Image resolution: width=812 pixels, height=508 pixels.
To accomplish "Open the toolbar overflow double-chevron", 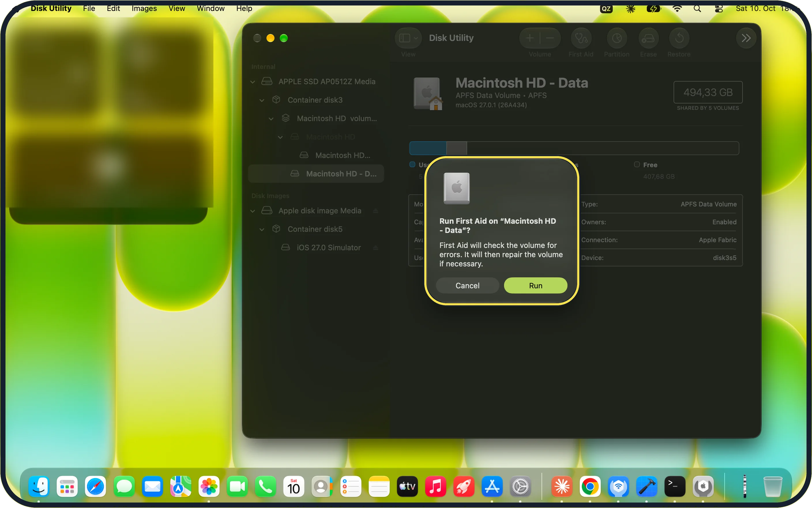I will [746, 38].
